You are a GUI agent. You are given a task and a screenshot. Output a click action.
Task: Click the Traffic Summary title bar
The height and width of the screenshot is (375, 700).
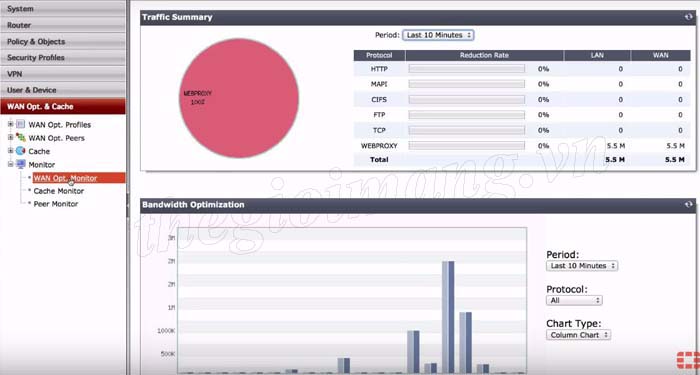pos(418,17)
